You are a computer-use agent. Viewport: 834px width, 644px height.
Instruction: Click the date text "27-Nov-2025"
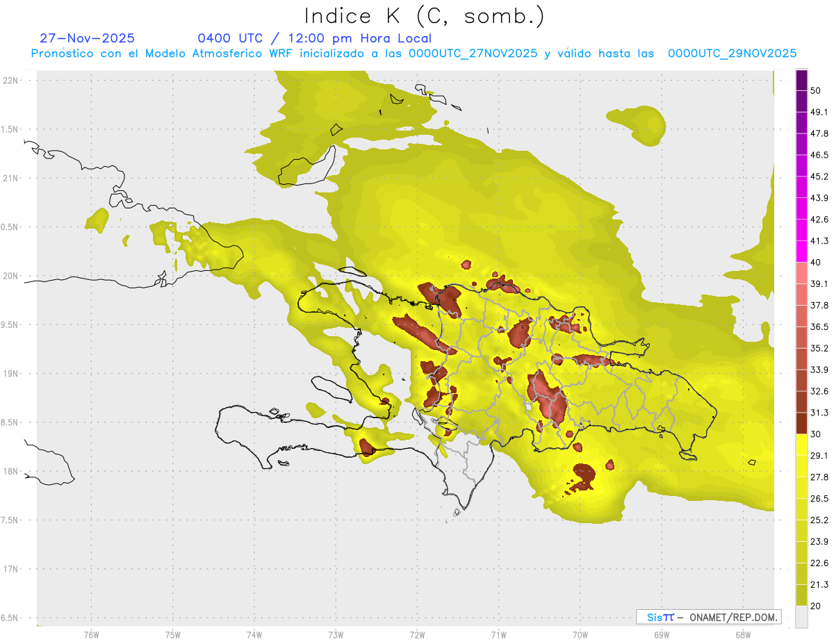coord(88,38)
